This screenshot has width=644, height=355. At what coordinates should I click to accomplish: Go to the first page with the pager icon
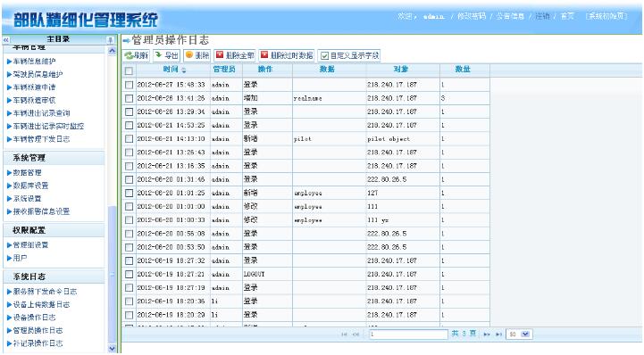click(344, 334)
